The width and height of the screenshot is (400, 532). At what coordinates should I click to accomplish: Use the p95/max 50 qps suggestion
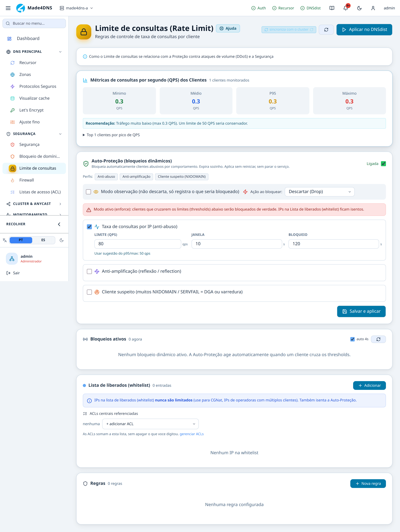(x=122, y=253)
